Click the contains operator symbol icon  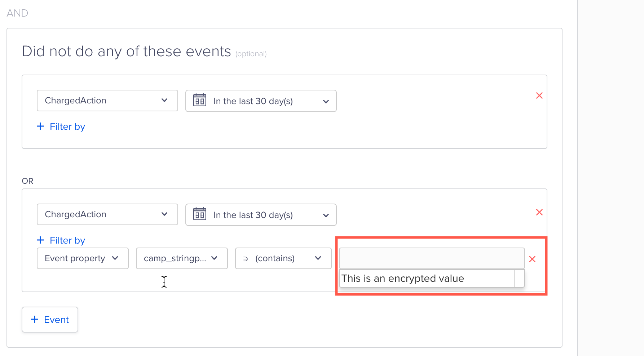(246, 258)
